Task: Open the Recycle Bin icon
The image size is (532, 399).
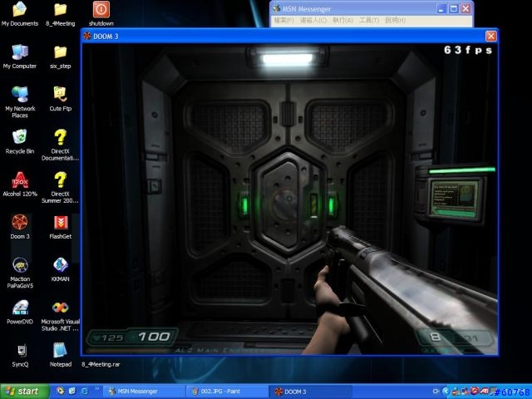Action: [20, 141]
